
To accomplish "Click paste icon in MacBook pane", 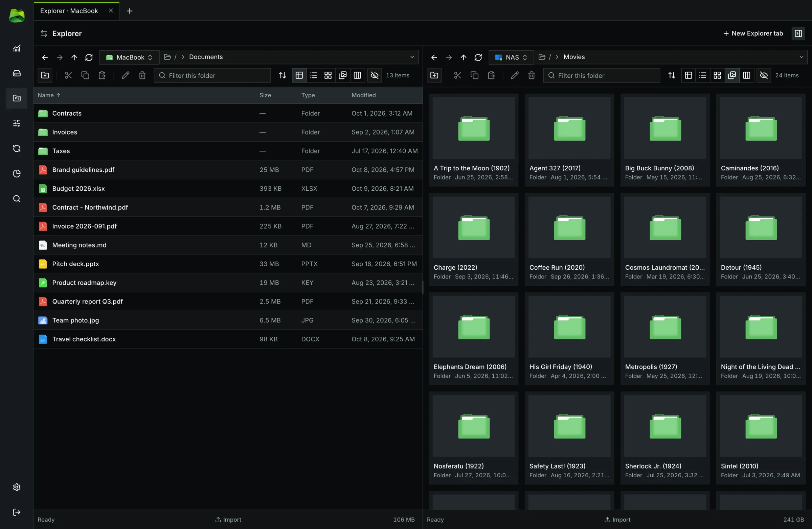I will pyautogui.click(x=102, y=75).
